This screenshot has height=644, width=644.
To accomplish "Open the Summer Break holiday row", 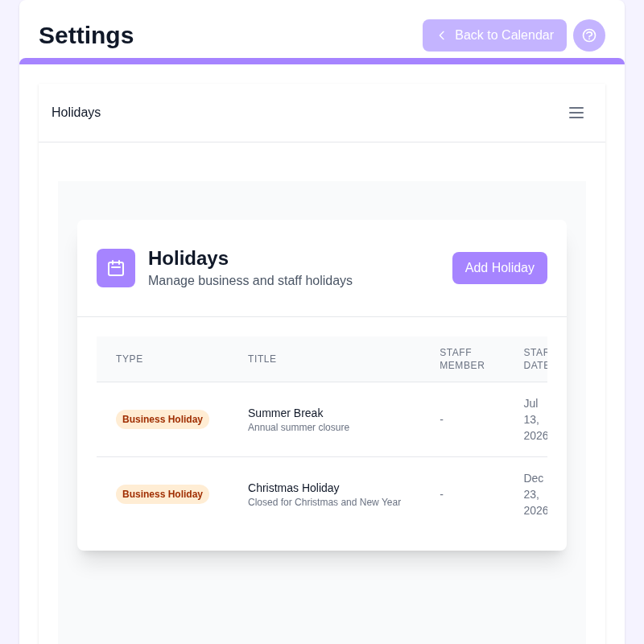I will (x=322, y=419).
